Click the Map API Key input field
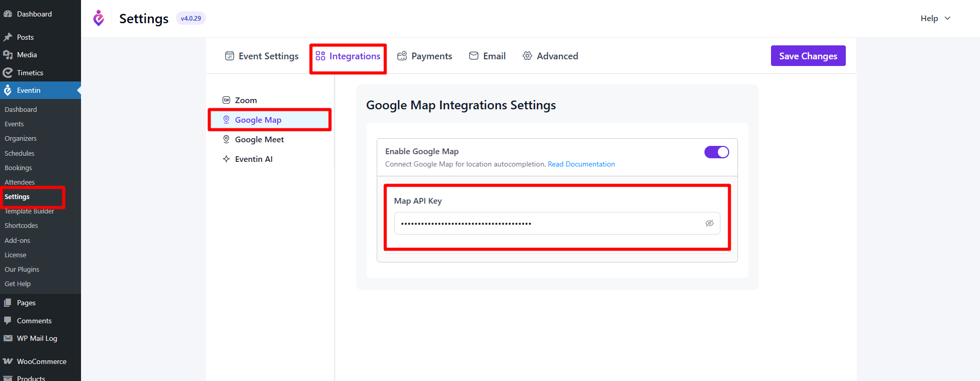Image resolution: width=980 pixels, height=381 pixels. click(557, 223)
